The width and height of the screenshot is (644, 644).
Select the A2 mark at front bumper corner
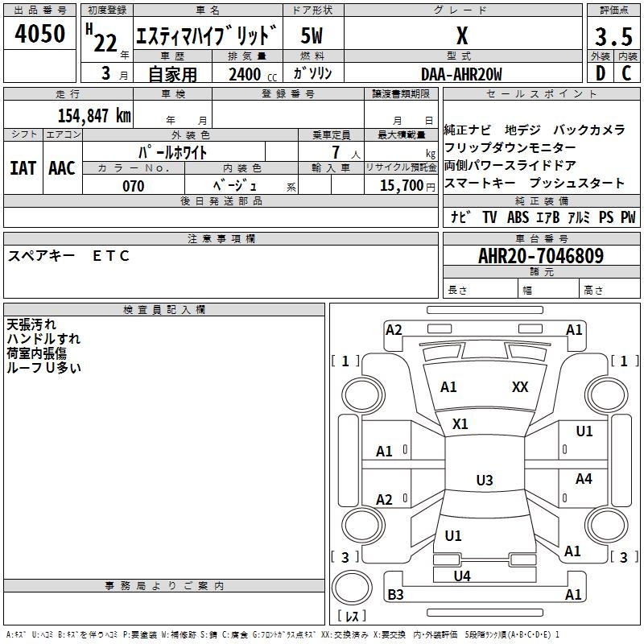[394, 330]
